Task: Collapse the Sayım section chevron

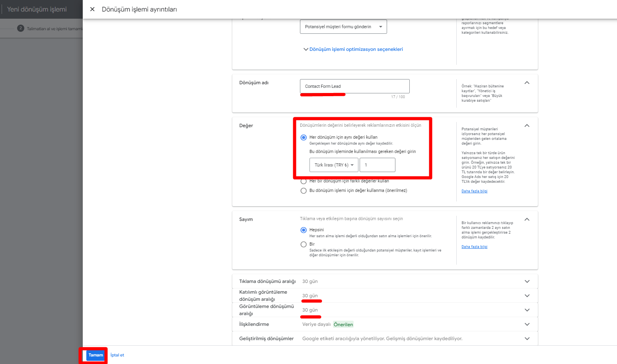Action: 527,219
